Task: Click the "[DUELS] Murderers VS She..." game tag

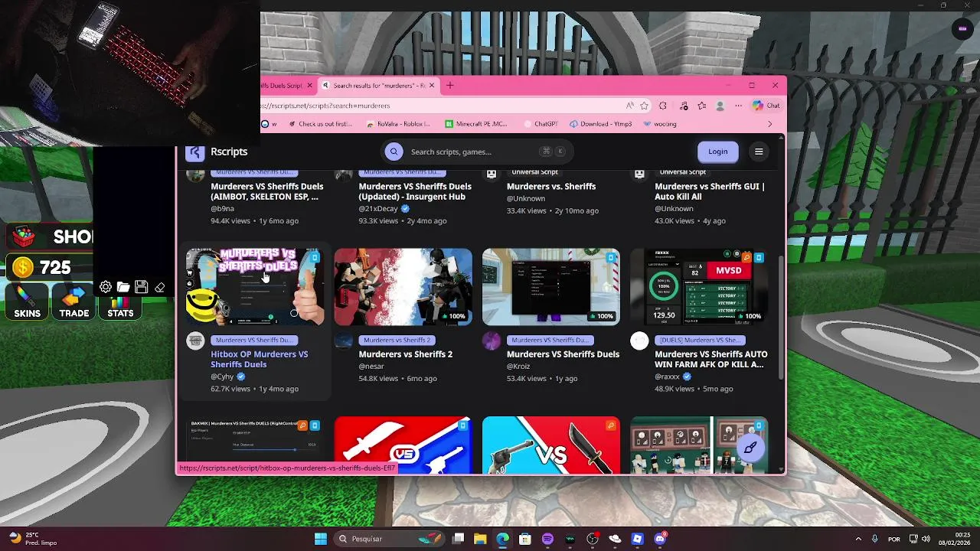Action: pos(700,340)
